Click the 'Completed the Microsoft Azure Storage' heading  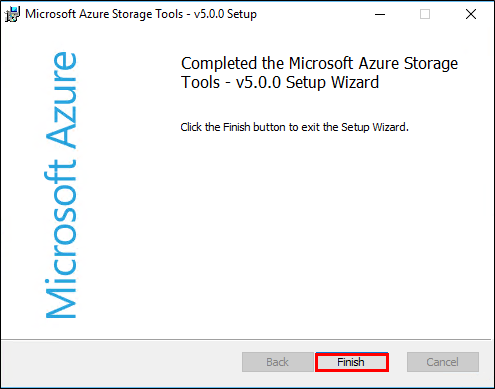(319, 63)
